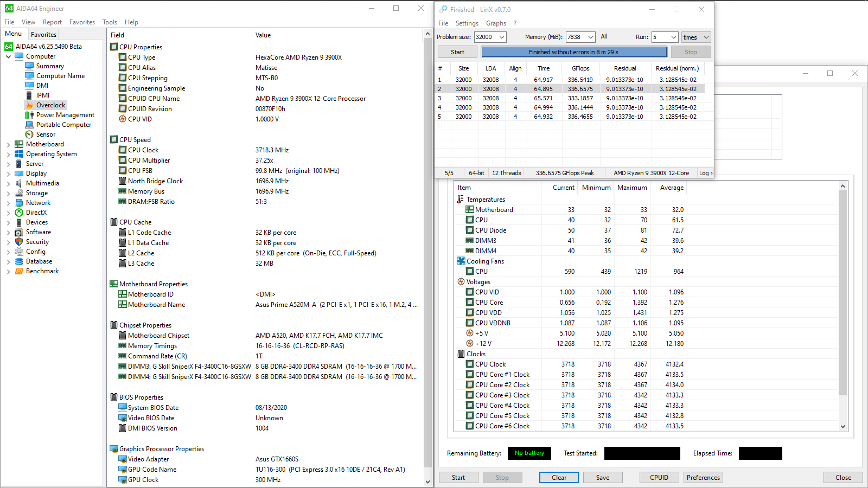Collapse the Computer tree node
This screenshot has width=868, height=488.
tap(9, 56)
